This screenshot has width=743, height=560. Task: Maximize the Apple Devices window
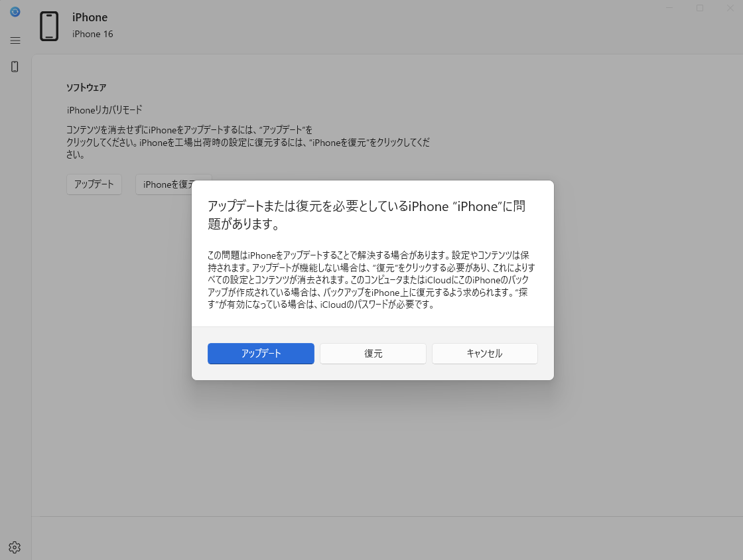point(699,8)
